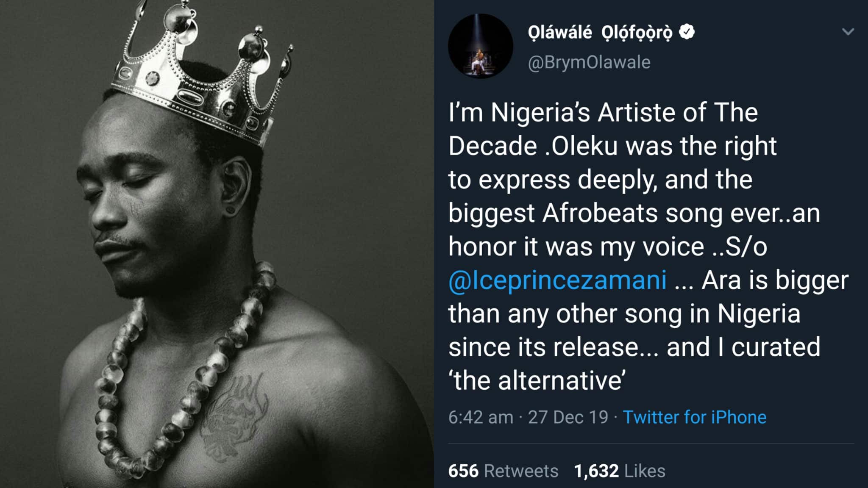Expand the tweet options chevron
This screenshot has width=868, height=488.
coord(848,32)
